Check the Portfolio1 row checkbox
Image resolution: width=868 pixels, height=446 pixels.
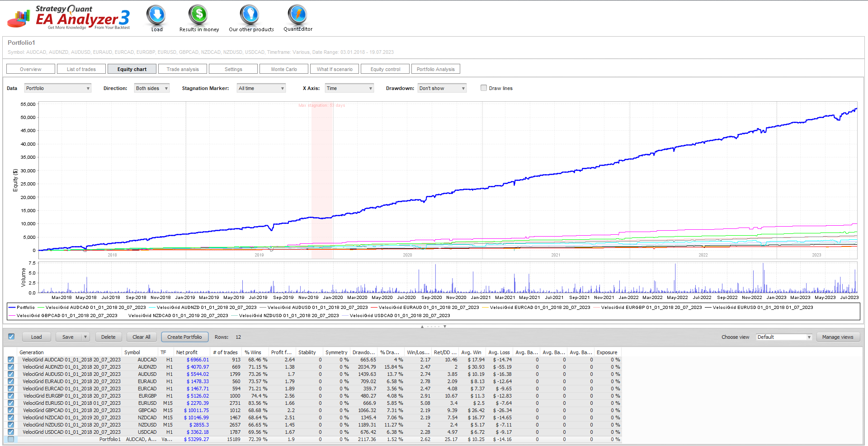pos(11,439)
